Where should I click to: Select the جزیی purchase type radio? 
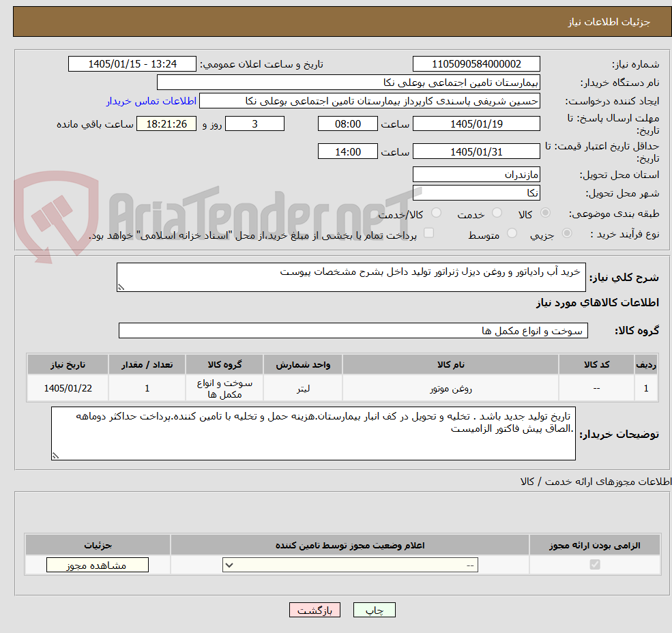coord(566,233)
